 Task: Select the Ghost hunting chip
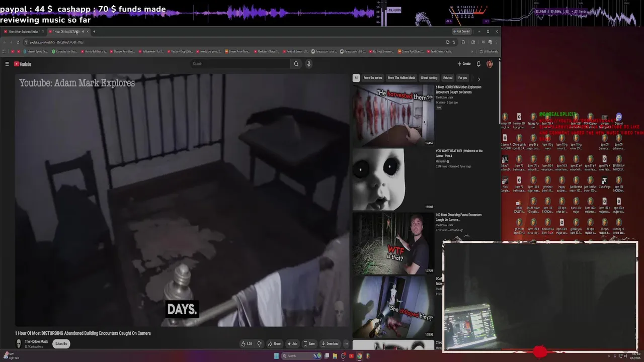pyautogui.click(x=429, y=78)
